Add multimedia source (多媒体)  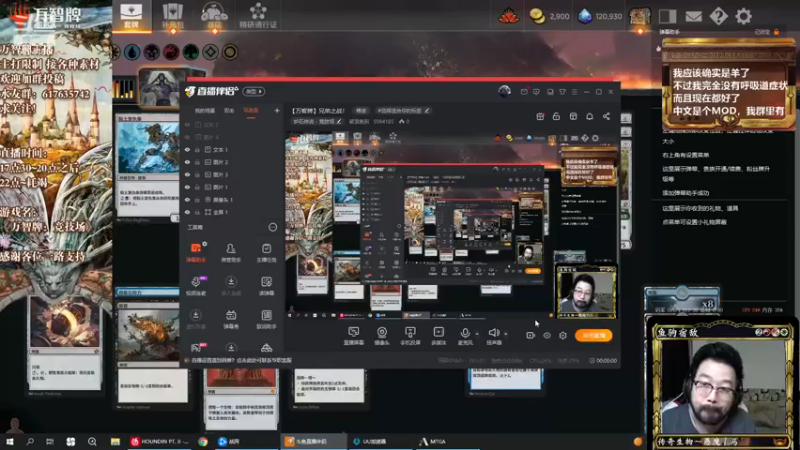[x=438, y=336]
